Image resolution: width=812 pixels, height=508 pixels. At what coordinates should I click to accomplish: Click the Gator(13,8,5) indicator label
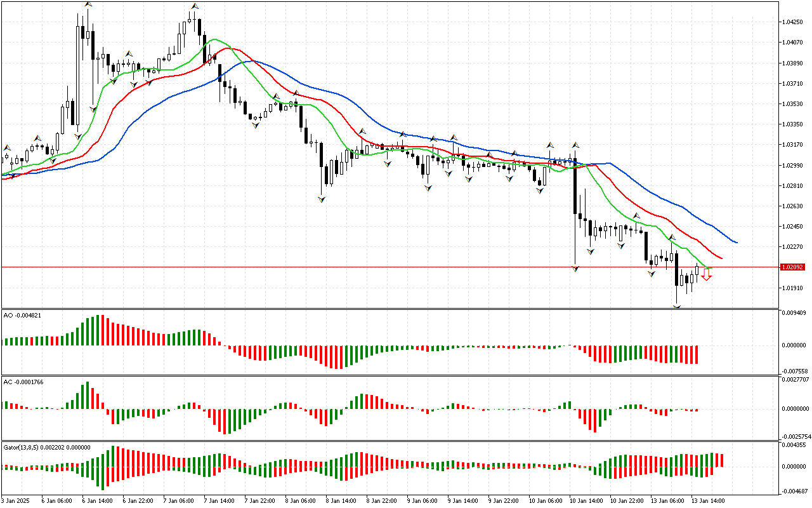tap(47, 447)
